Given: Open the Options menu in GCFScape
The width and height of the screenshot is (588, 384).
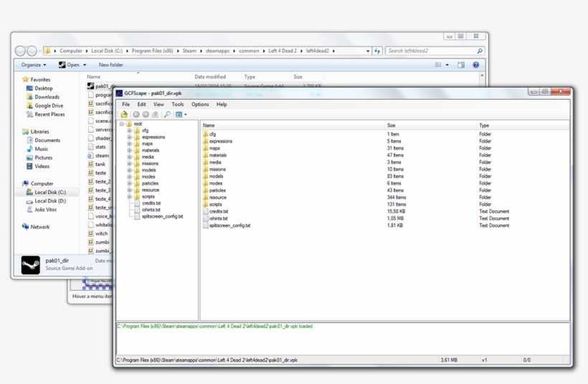Looking at the screenshot, I should 200,104.
